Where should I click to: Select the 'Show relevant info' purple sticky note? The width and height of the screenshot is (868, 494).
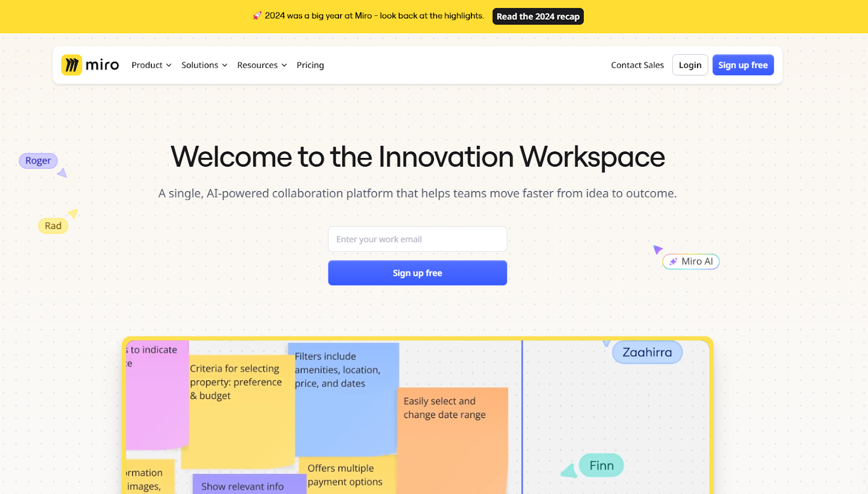pos(250,485)
